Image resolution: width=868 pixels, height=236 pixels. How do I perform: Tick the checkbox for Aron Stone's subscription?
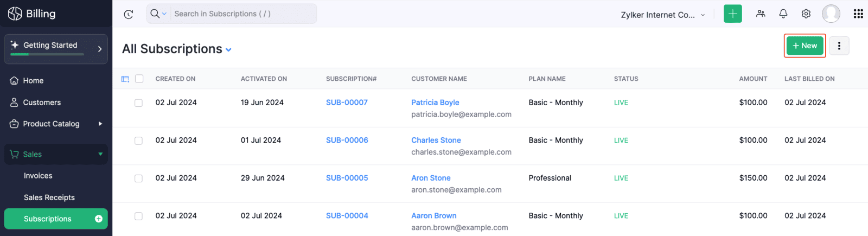pos(139,178)
